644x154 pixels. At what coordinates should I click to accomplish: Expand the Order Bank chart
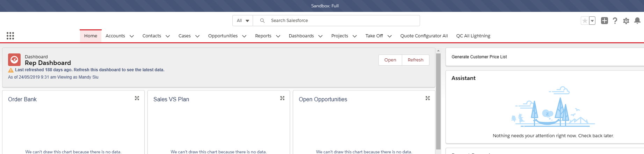(x=137, y=98)
